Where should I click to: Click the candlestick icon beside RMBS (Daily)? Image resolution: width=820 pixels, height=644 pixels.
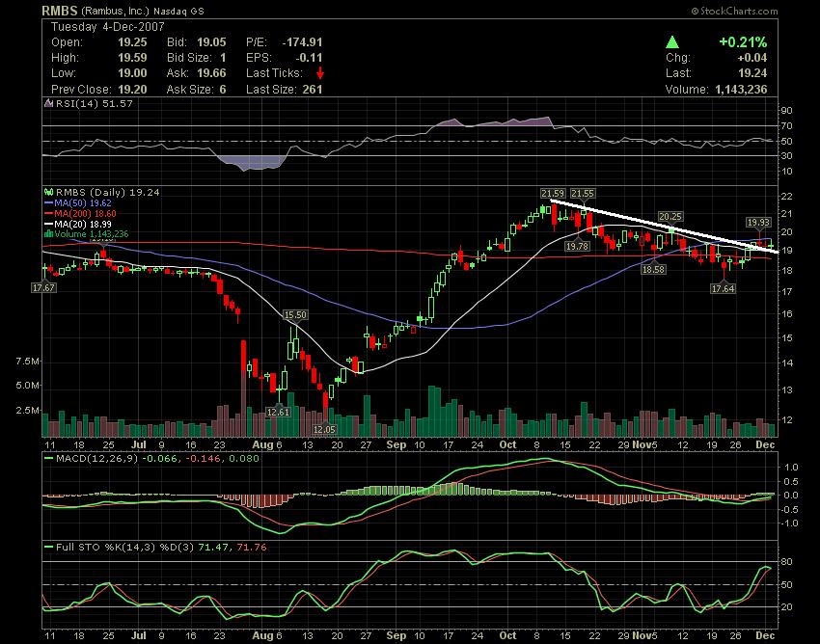pyautogui.click(x=49, y=193)
